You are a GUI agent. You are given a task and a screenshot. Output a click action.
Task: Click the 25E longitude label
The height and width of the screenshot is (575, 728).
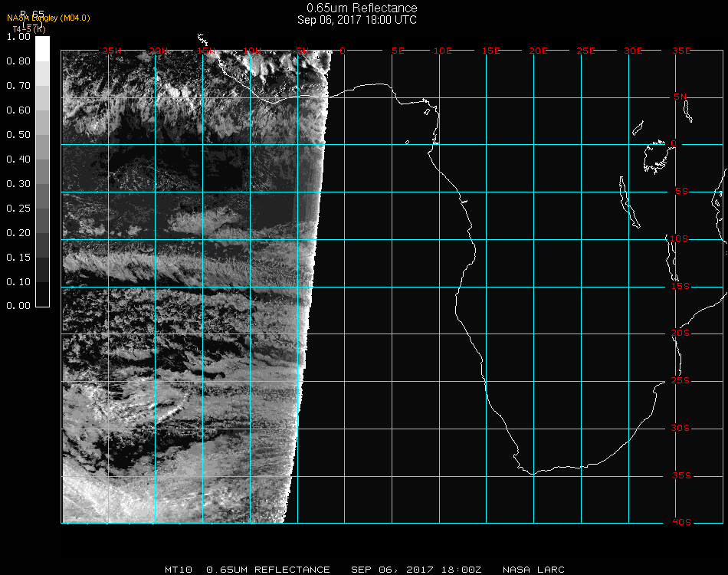coord(585,51)
